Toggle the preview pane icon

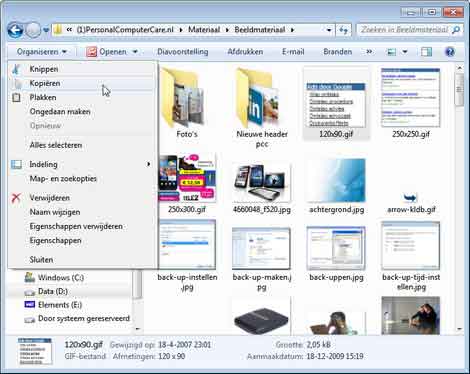click(426, 52)
